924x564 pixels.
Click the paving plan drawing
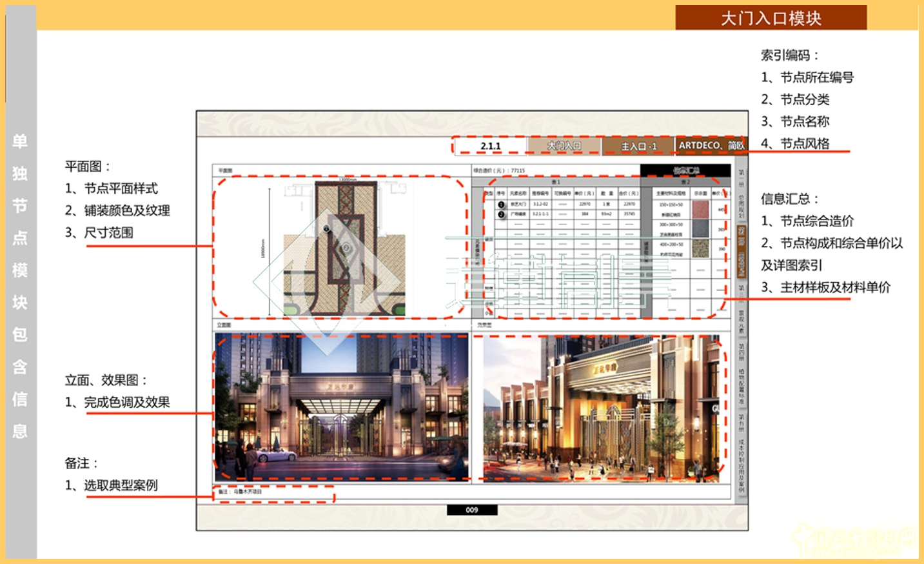[x=344, y=247]
